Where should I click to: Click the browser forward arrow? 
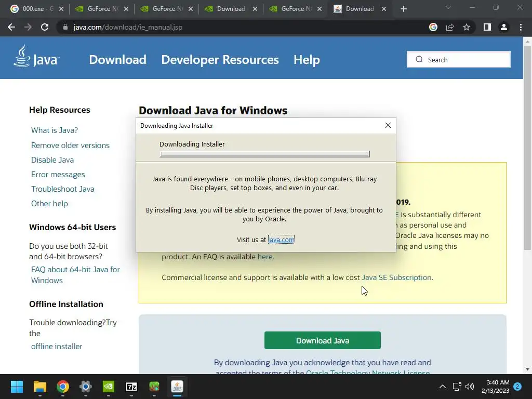[x=28, y=27]
